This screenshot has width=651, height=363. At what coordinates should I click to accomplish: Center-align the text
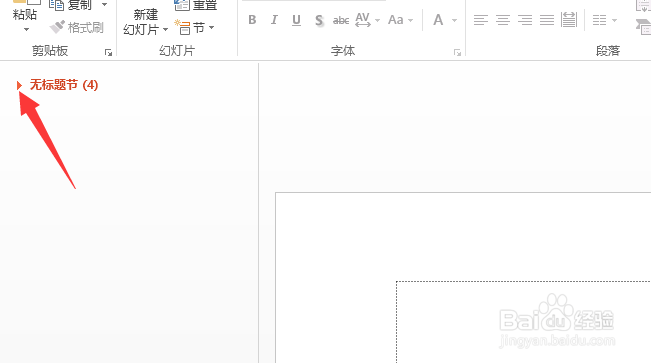tap(503, 20)
